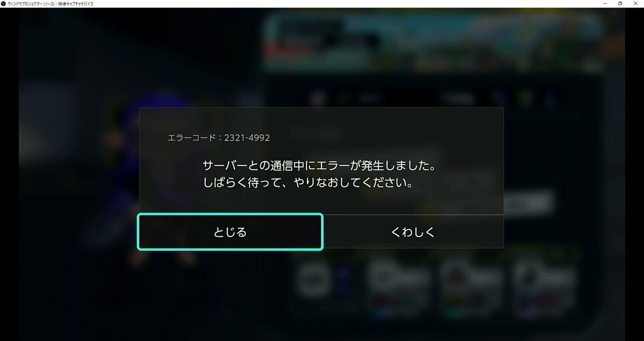This screenshot has height=341, width=644.
Task: Click the サーバーとの通信中 error message line
Action: point(319,166)
